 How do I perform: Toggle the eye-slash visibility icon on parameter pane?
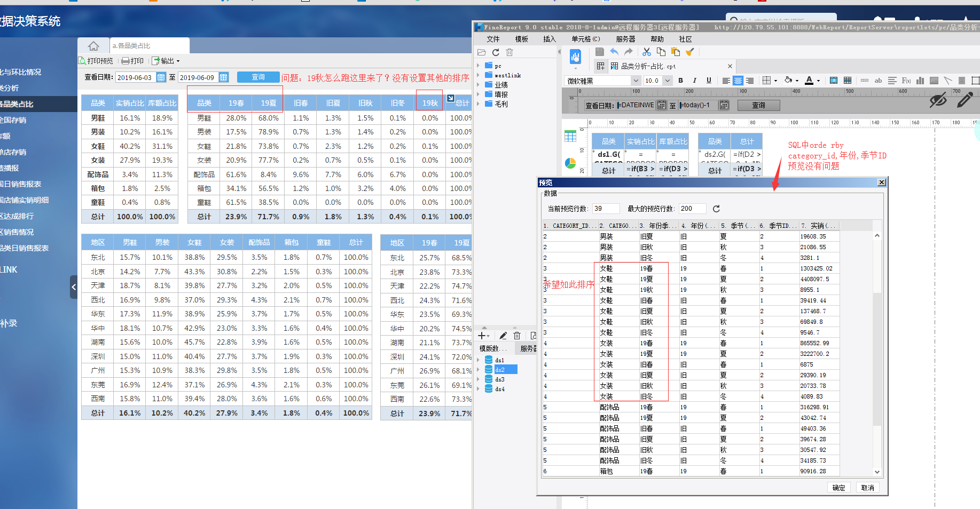point(938,100)
